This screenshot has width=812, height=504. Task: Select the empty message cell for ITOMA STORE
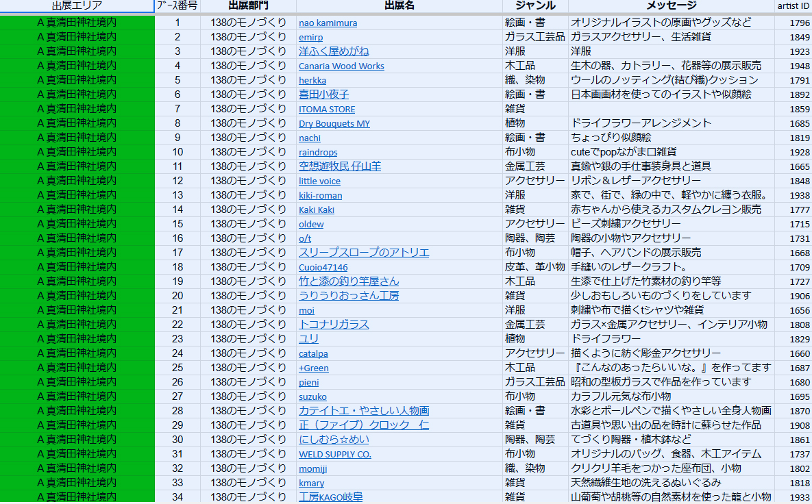[x=671, y=109]
